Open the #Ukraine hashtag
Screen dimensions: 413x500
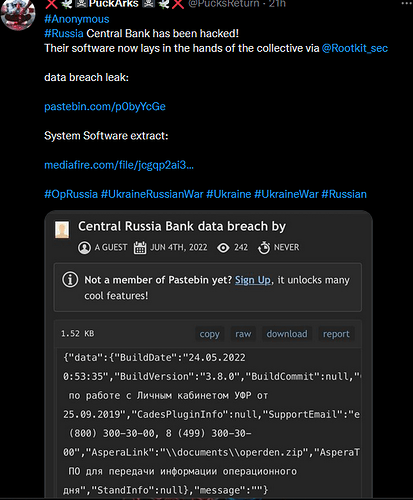229,194
